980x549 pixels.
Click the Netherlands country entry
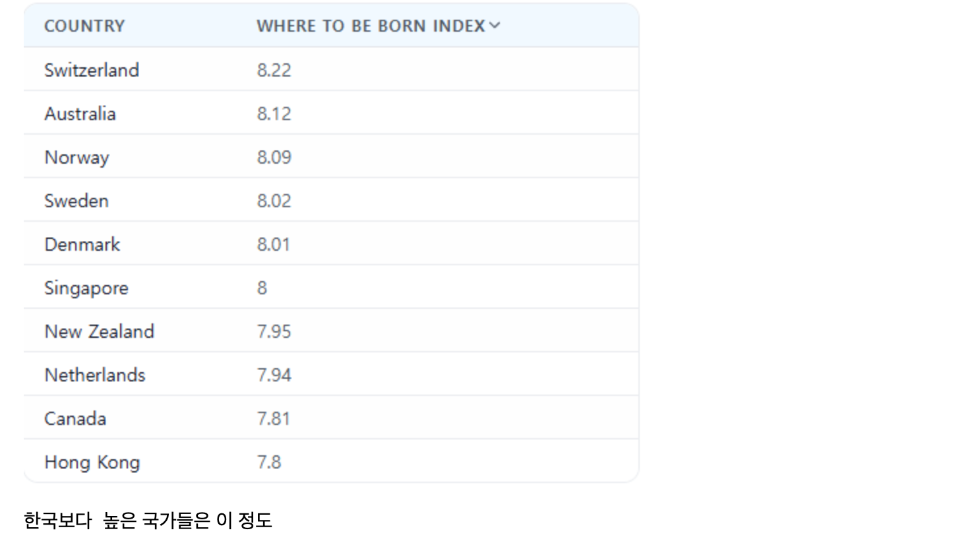95,375
